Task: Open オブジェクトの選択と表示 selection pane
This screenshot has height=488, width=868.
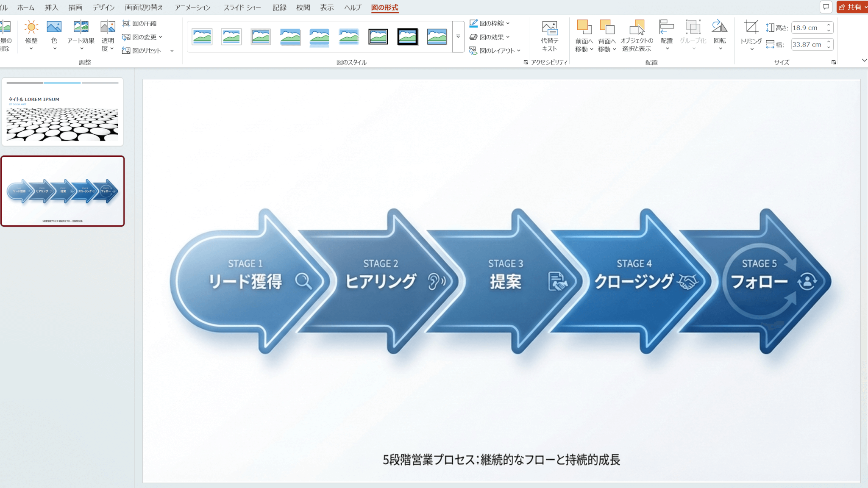Action: pos(637,28)
